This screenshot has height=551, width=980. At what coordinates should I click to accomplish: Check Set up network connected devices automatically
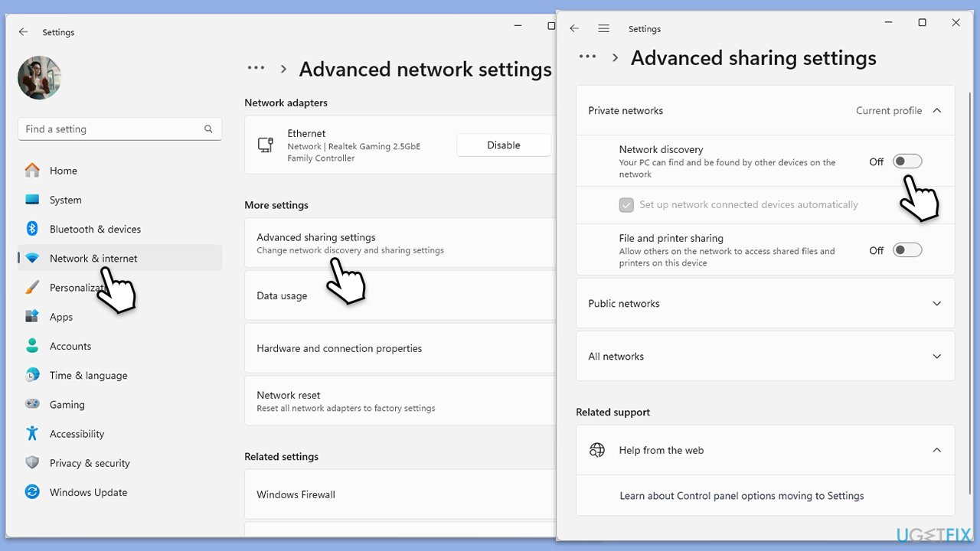point(626,205)
